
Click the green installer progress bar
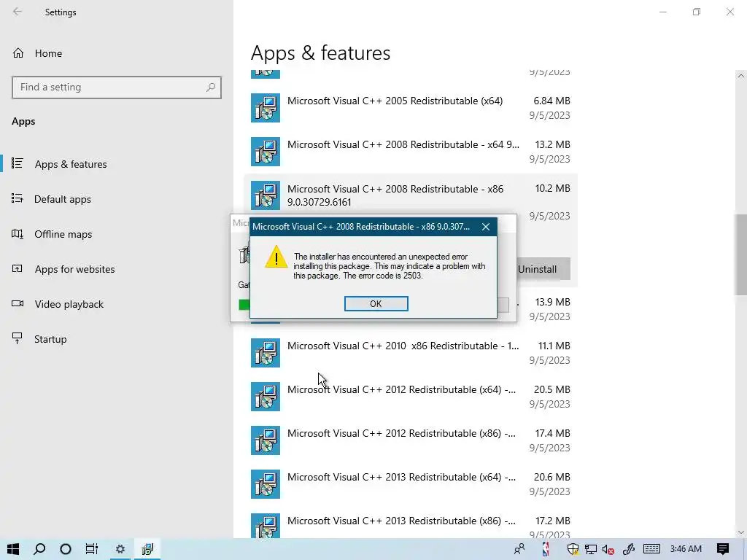point(244,305)
